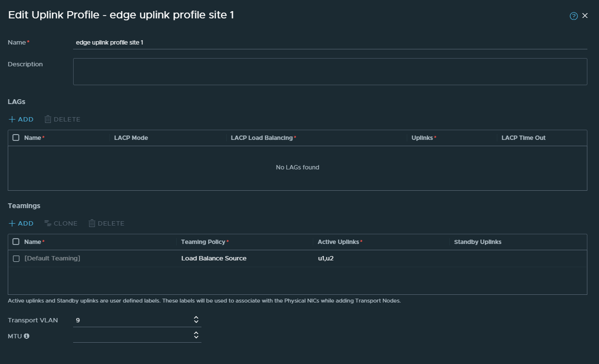
Task: Click the Transport VLAN value field
Action: pos(131,320)
